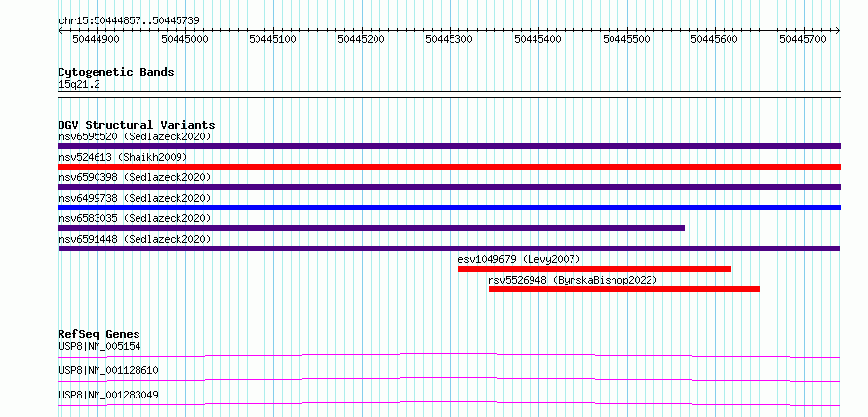Select the magenta transcript line for USP8|NM_005154
Image resolution: width=868 pixels, height=417 pixels.
point(449,355)
